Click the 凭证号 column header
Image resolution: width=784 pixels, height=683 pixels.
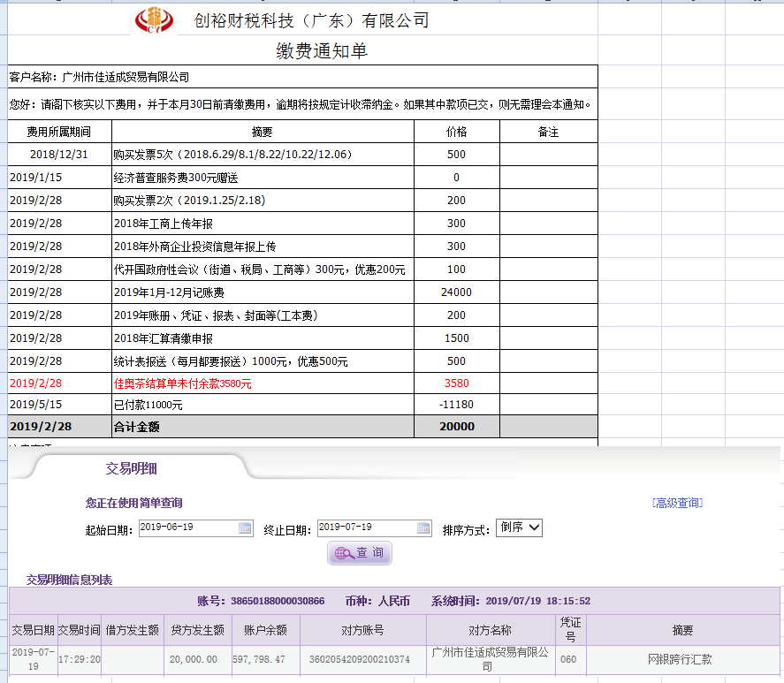570,630
